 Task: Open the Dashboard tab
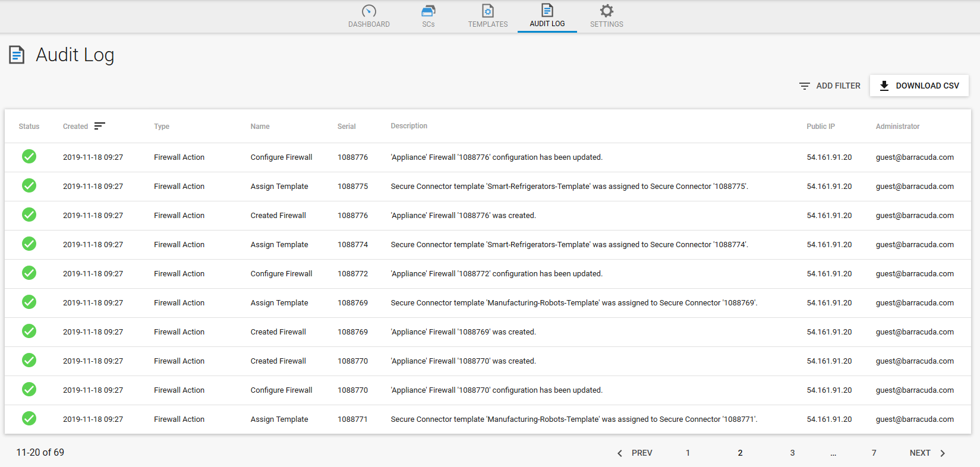(x=369, y=17)
